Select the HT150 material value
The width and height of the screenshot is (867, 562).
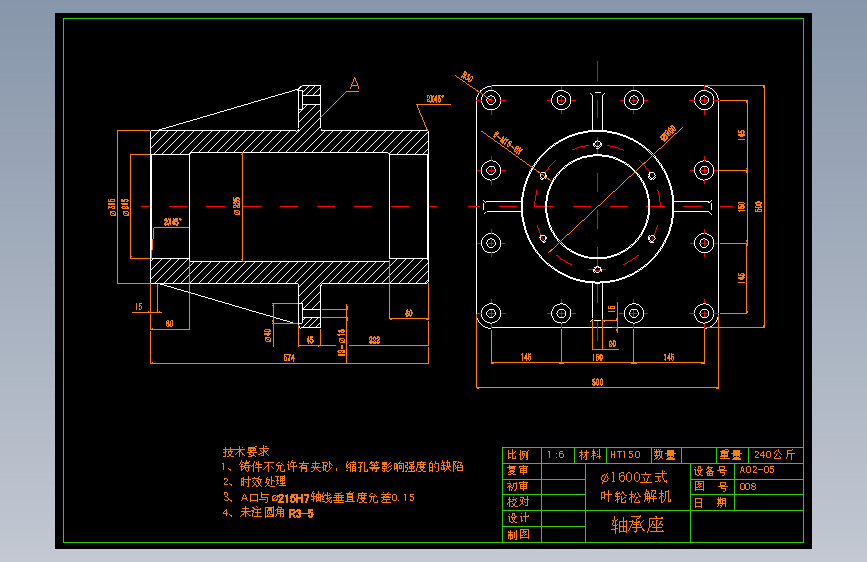click(625, 455)
